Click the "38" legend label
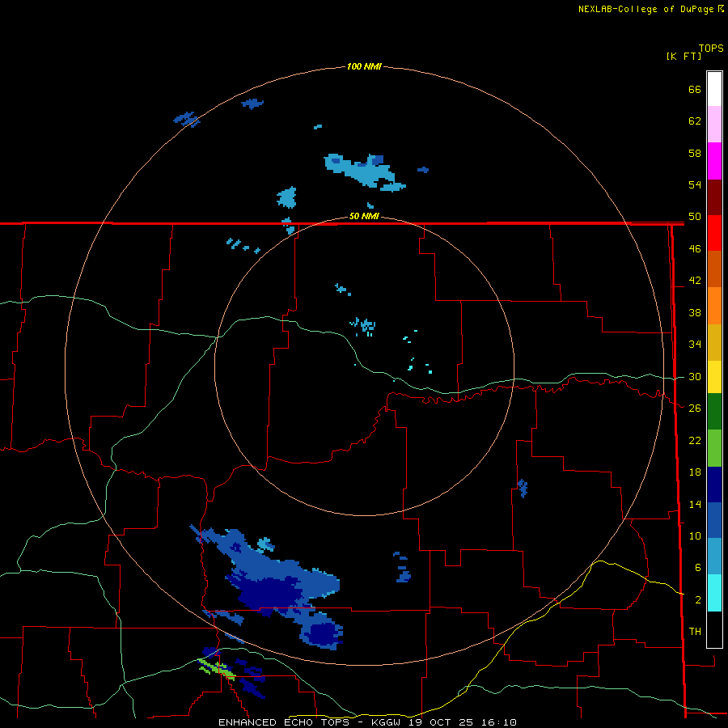Viewport: 728px width, 728px height. point(695,312)
